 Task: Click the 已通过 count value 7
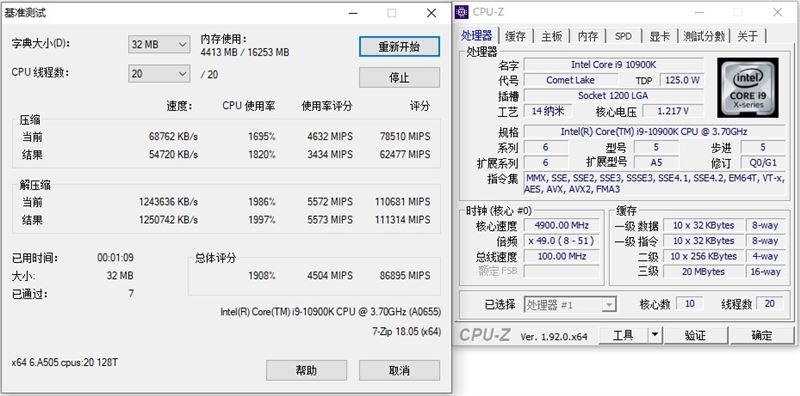click(x=131, y=293)
